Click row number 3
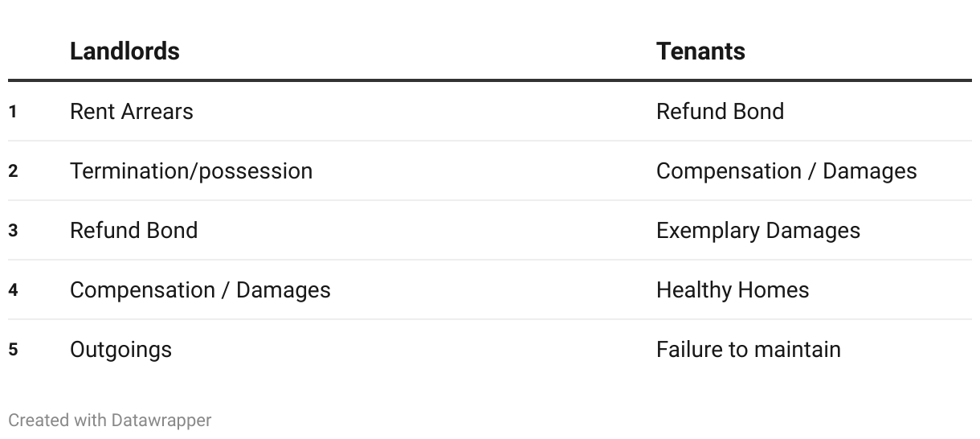 13,231
